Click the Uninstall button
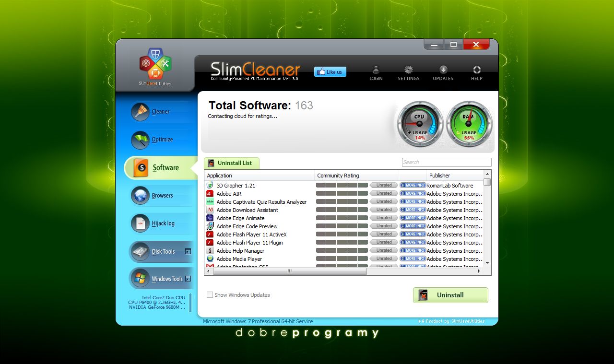614x364 pixels. pos(450,295)
